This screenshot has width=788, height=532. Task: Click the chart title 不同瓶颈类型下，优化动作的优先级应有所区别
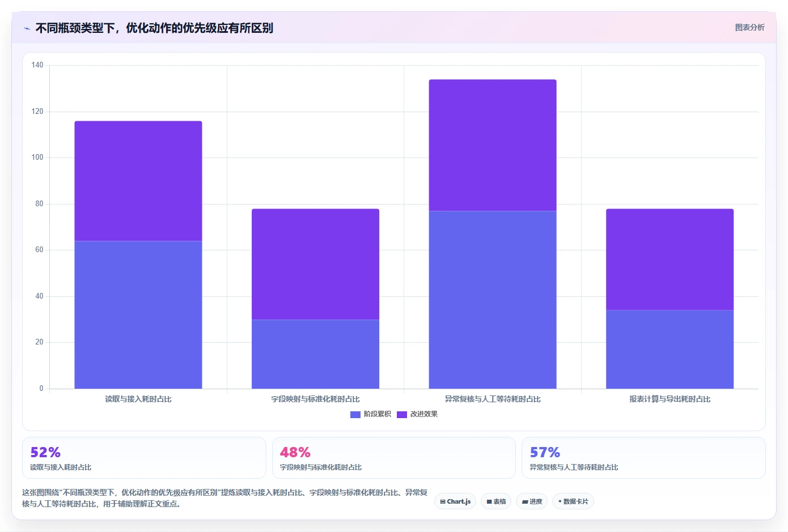tap(154, 28)
